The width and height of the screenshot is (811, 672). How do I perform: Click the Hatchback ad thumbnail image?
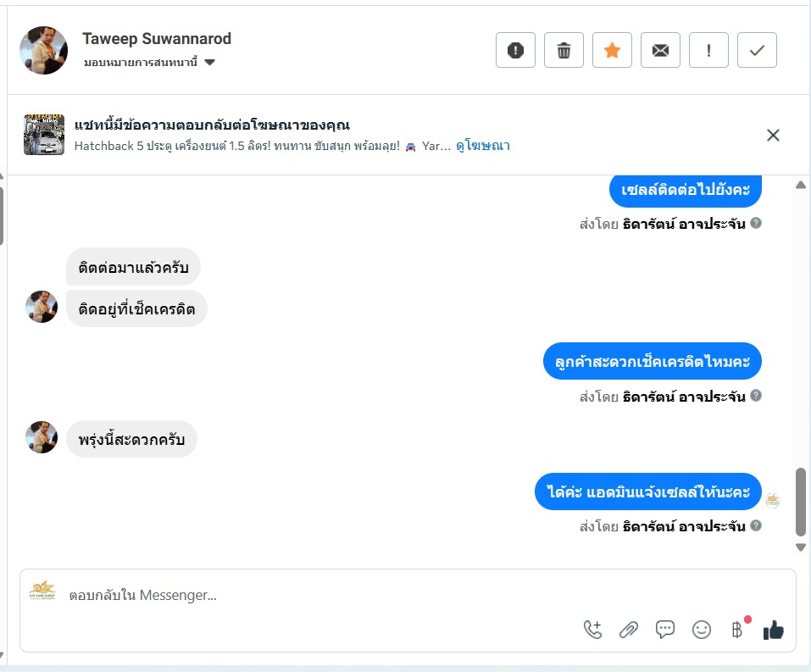pyautogui.click(x=44, y=135)
